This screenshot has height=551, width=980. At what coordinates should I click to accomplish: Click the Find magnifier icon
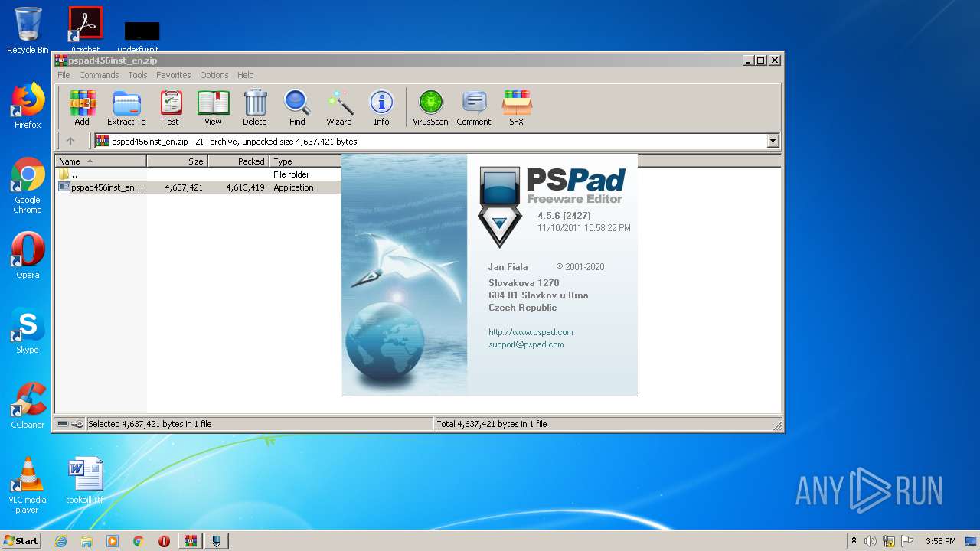(x=297, y=107)
